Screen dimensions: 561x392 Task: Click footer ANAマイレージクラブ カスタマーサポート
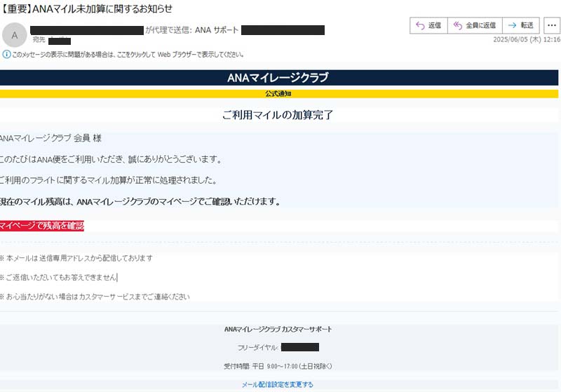[x=278, y=330]
